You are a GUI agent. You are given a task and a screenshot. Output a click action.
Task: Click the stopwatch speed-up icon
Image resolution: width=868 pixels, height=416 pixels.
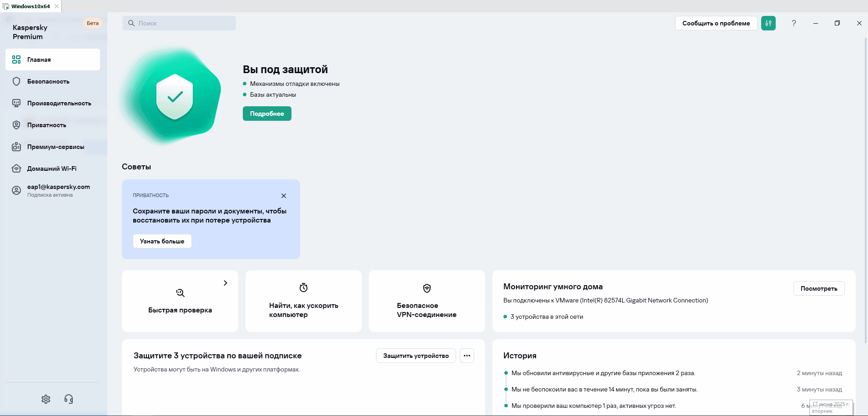click(x=304, y=287)
